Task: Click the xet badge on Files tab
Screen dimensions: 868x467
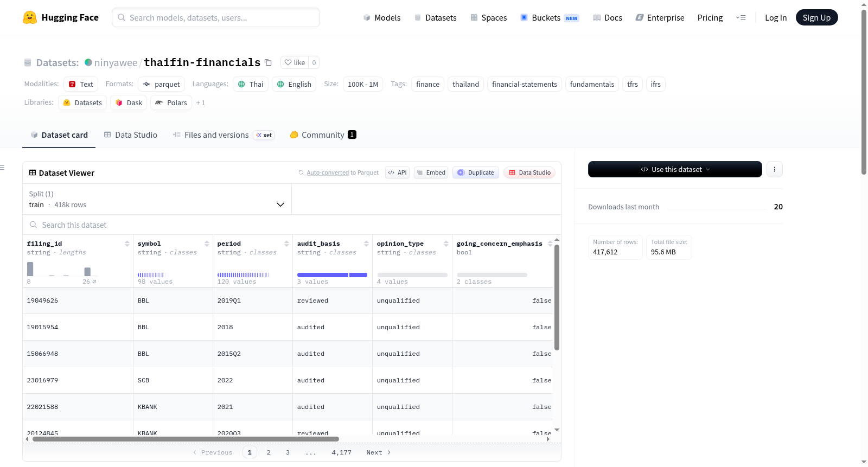Action: [264, 135]
